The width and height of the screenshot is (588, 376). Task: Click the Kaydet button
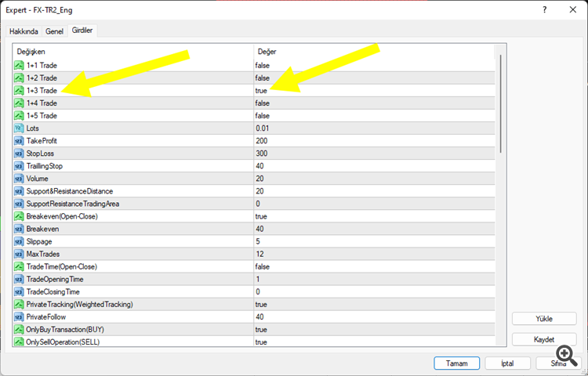click(544, 339)
